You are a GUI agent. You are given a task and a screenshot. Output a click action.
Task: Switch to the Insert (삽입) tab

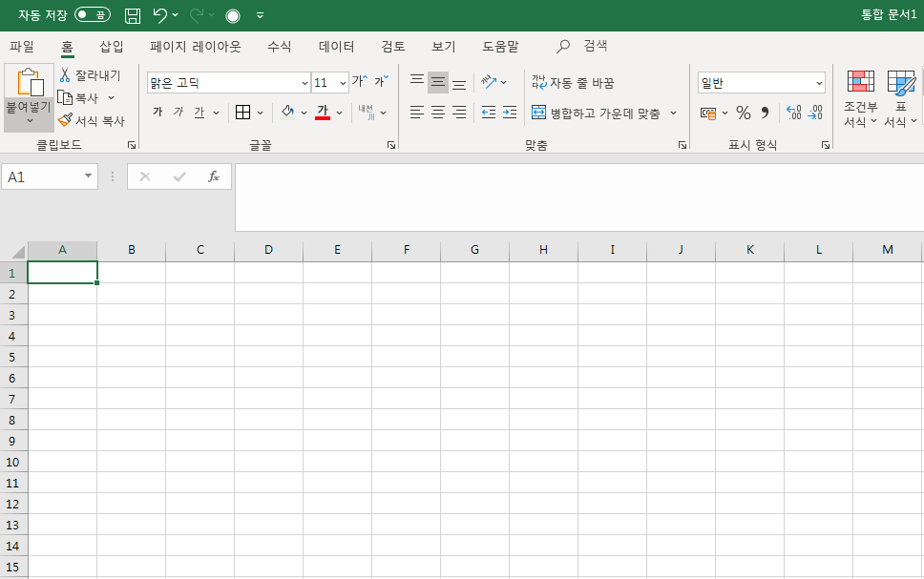click(x=112, y=46)
